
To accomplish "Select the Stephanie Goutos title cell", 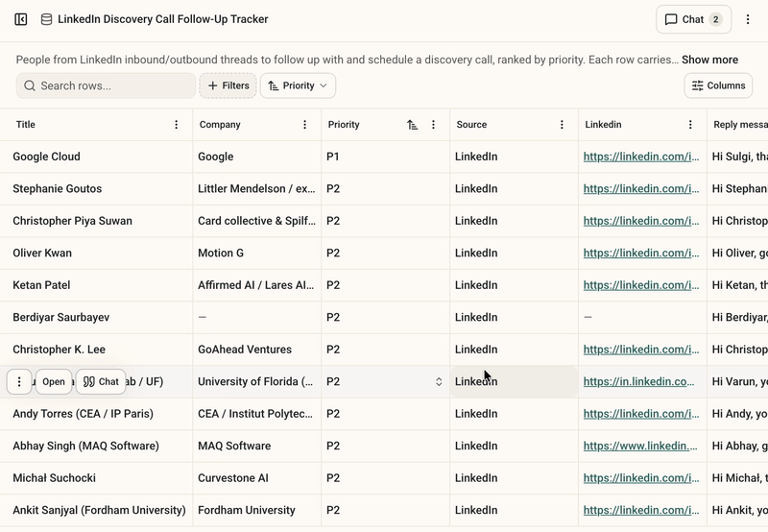I will click(97, 188).
